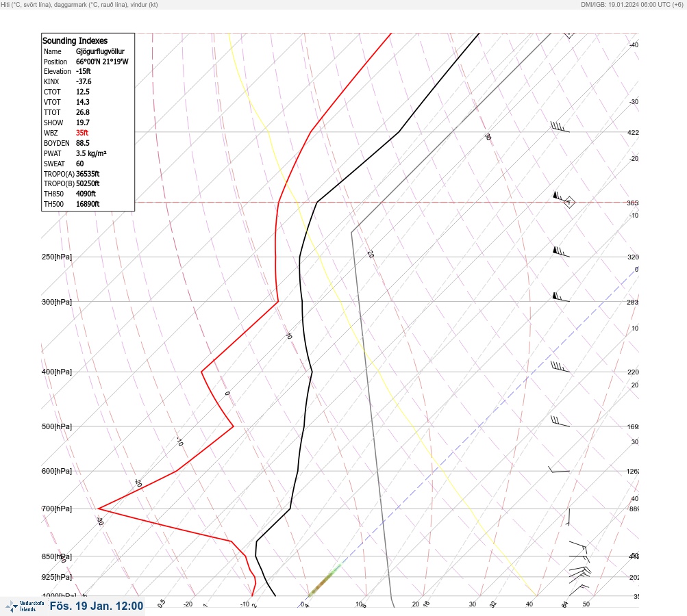Image resolution: width=687 pixels, height=616 pixels.
Task: Click the '422' height label on the right axis
Action: [633, 132]
